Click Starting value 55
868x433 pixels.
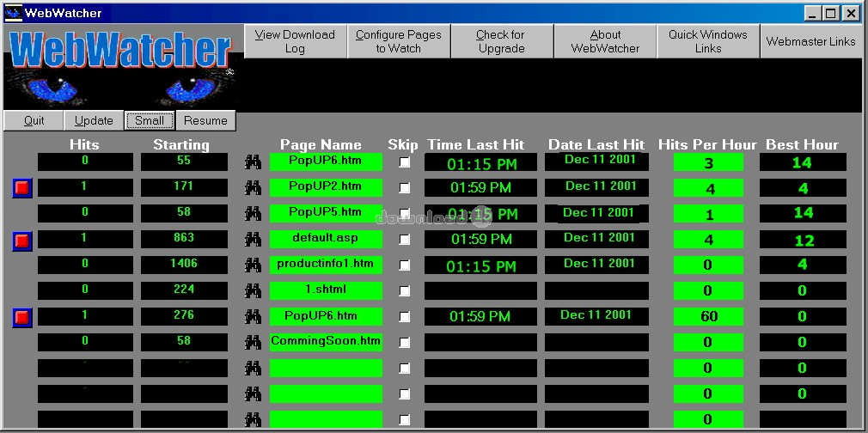pyautogui.click(x=184, y=162)
